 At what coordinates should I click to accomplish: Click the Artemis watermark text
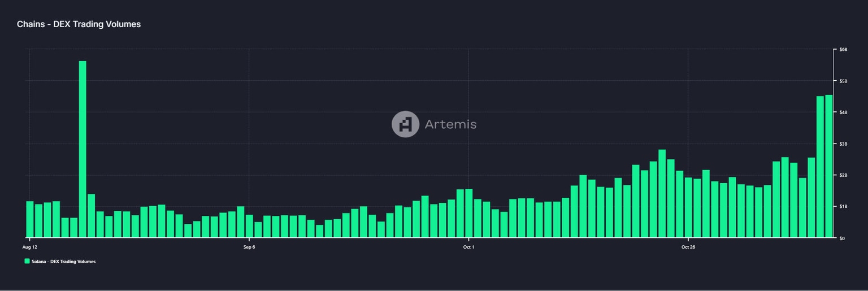(450, 124)
